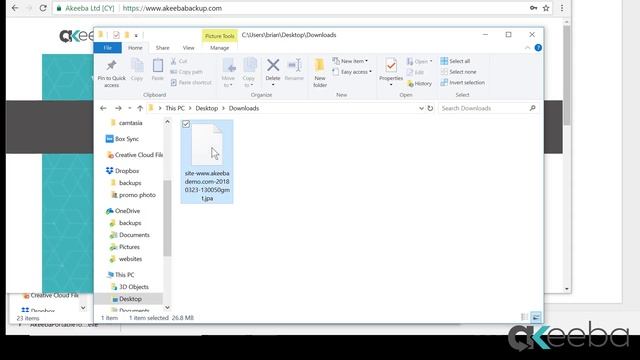
Task: Uncheck the selected .jpa file checkbox
Action: 186,124
